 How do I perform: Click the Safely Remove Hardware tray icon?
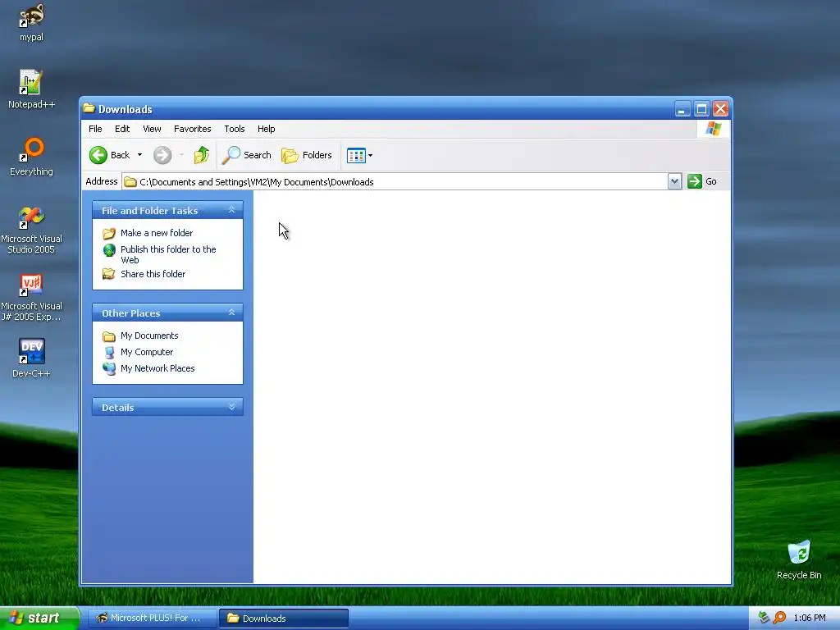(764, 618)
